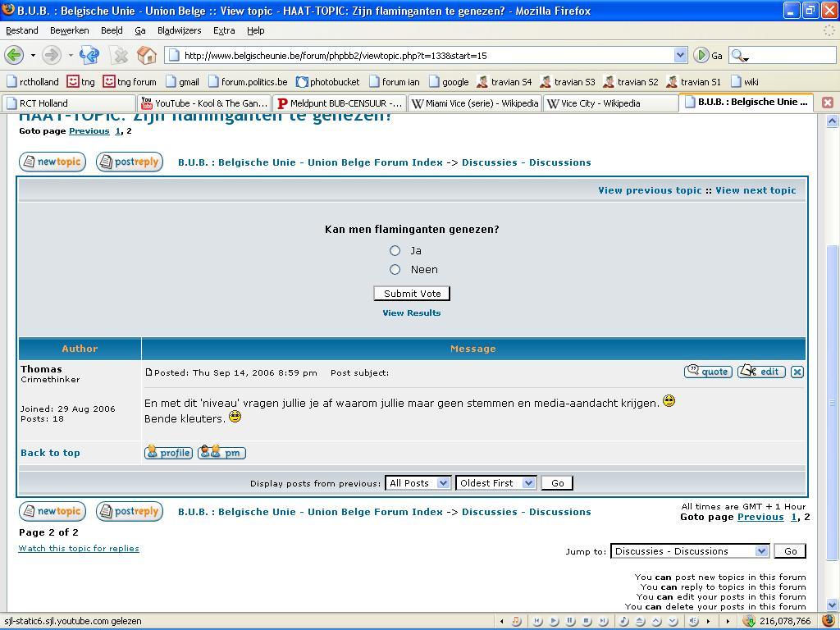Click the quote icon on Thomas's post

[x=708, y=372]
